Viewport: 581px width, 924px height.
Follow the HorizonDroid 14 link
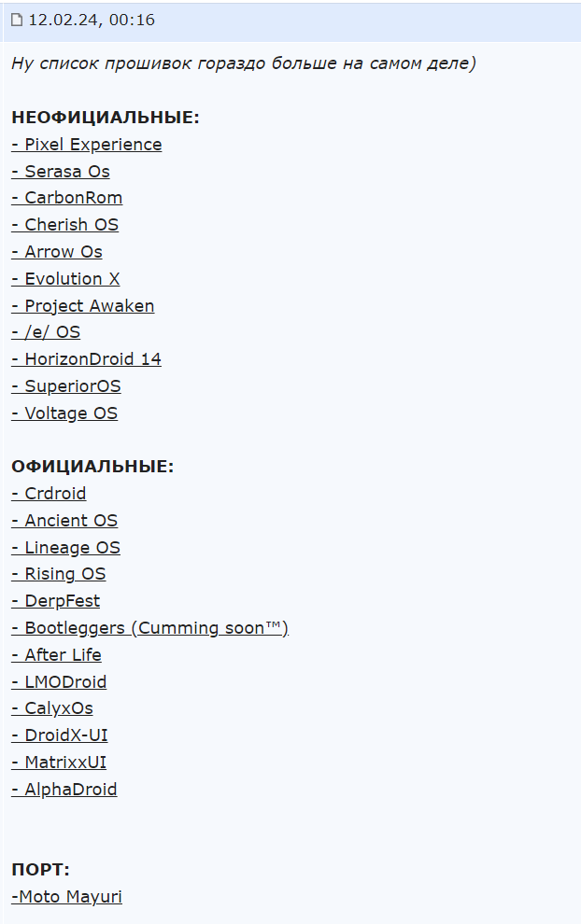coord(86,359)
